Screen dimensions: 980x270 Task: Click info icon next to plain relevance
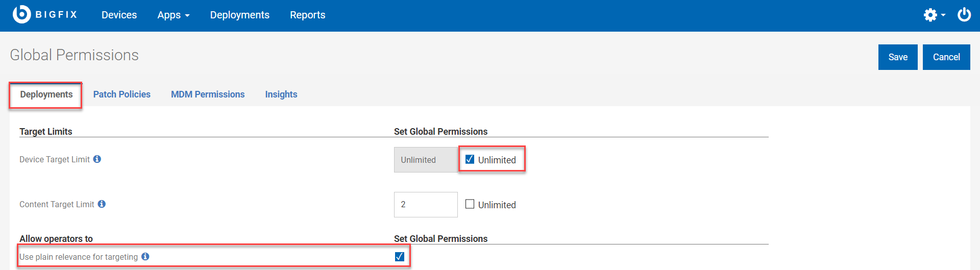(145, 257)
